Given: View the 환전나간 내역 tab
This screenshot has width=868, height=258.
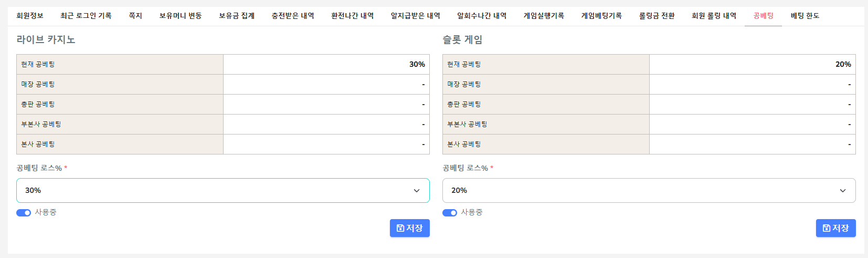Looking at the screenshot, I should [x=352, y=16].
